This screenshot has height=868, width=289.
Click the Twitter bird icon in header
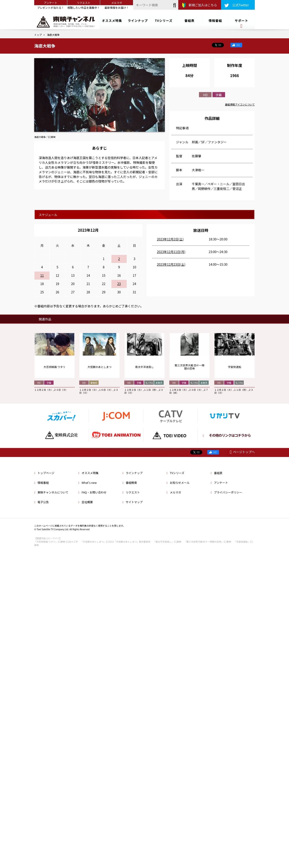pyautogui.click(x=226, y=5)
